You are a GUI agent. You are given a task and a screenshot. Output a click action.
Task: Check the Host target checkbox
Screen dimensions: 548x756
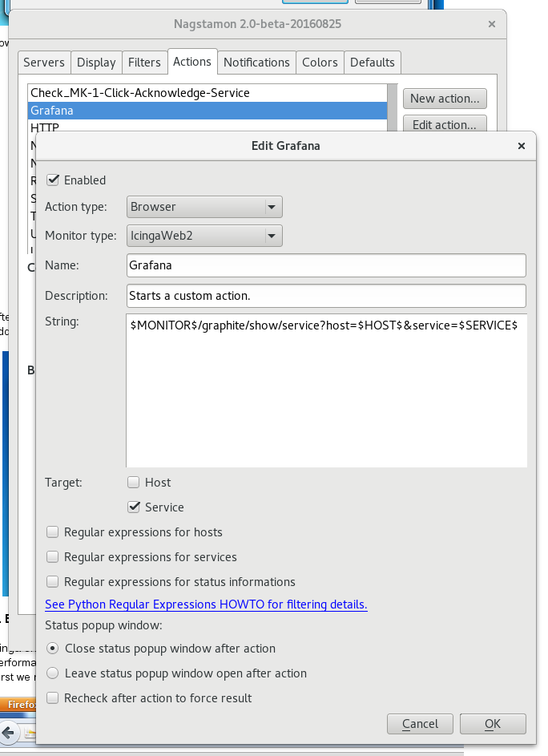click(134, 482)
